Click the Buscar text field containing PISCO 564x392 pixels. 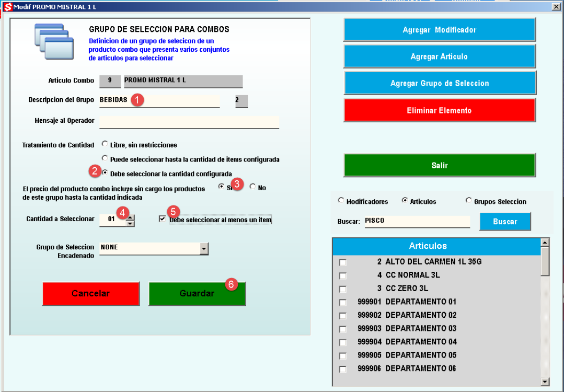417,221
